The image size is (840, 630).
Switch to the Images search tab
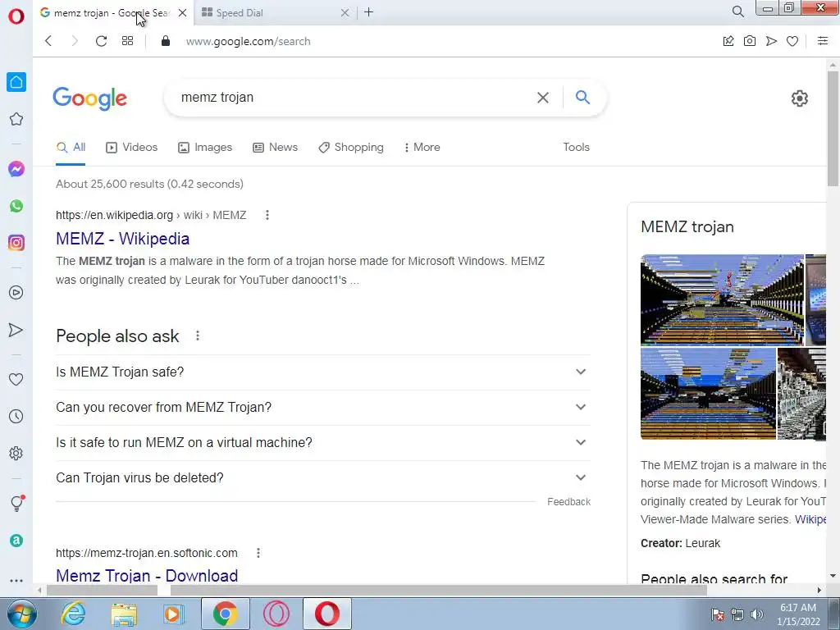(205, 148)
